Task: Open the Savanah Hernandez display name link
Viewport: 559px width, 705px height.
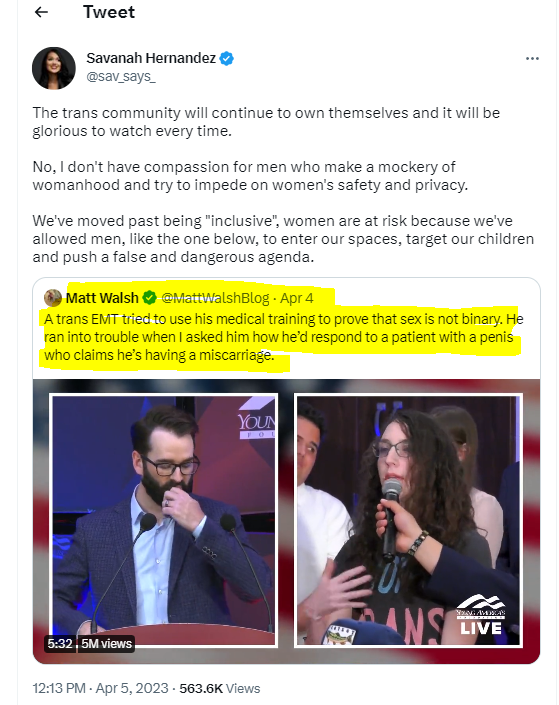Action: coord(151,58)
